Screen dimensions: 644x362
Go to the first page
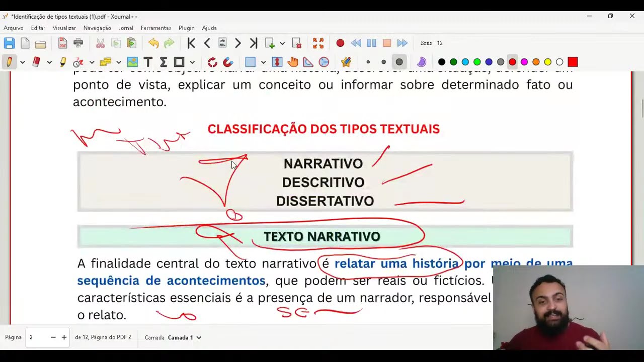[x=191, y=43]
